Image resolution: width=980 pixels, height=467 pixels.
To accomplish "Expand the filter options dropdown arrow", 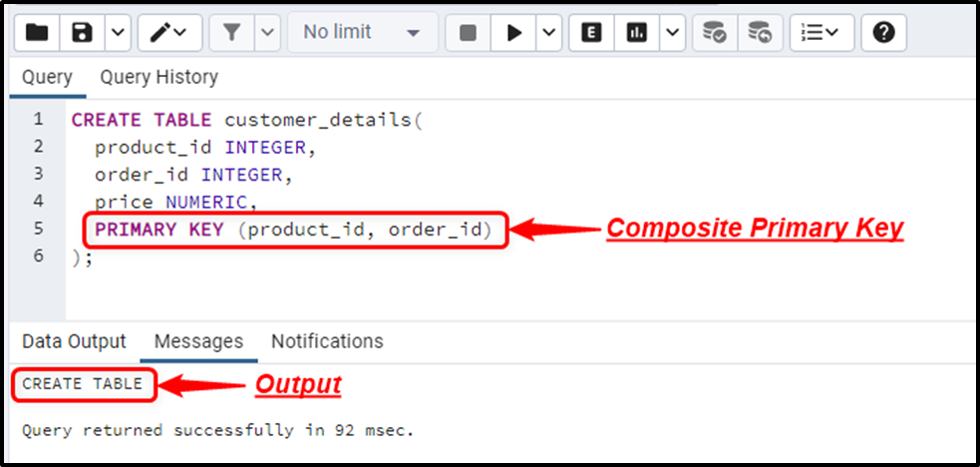I will [x=267, y=33].
